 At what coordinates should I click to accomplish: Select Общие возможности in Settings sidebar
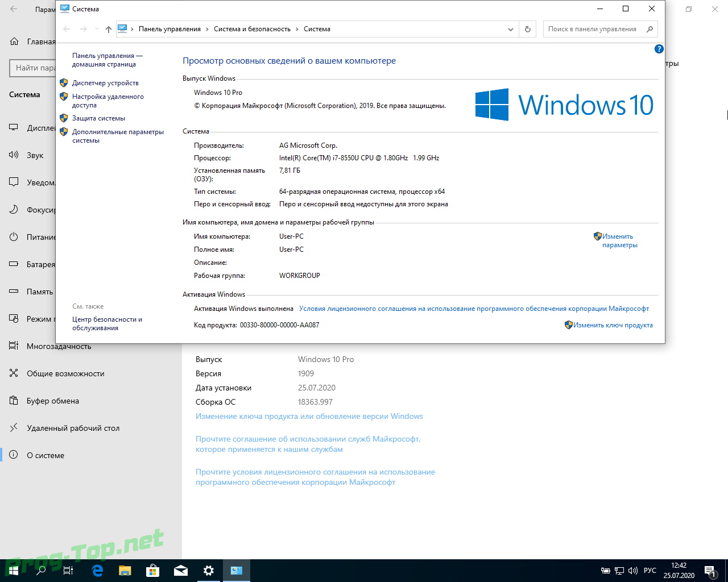pos(65,373)
